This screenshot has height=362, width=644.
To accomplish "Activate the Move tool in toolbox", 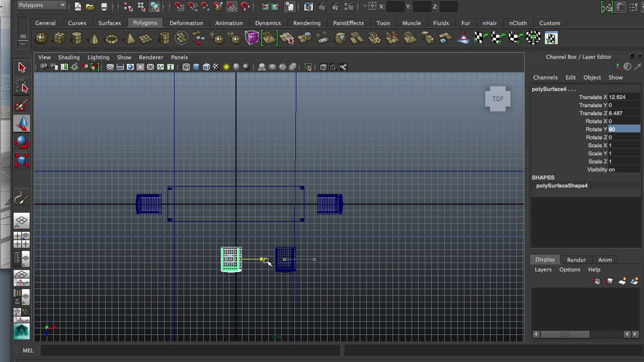I will click(x=21, y=124).
